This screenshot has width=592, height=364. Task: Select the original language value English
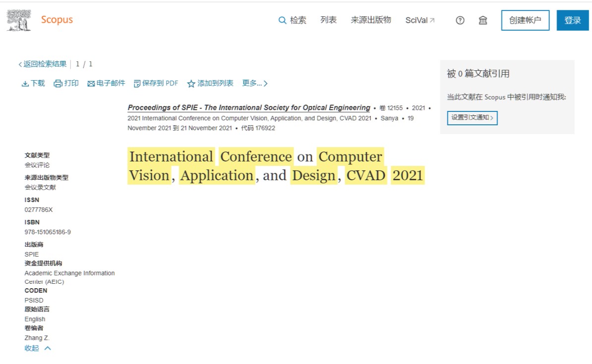[x=35, y=319]
